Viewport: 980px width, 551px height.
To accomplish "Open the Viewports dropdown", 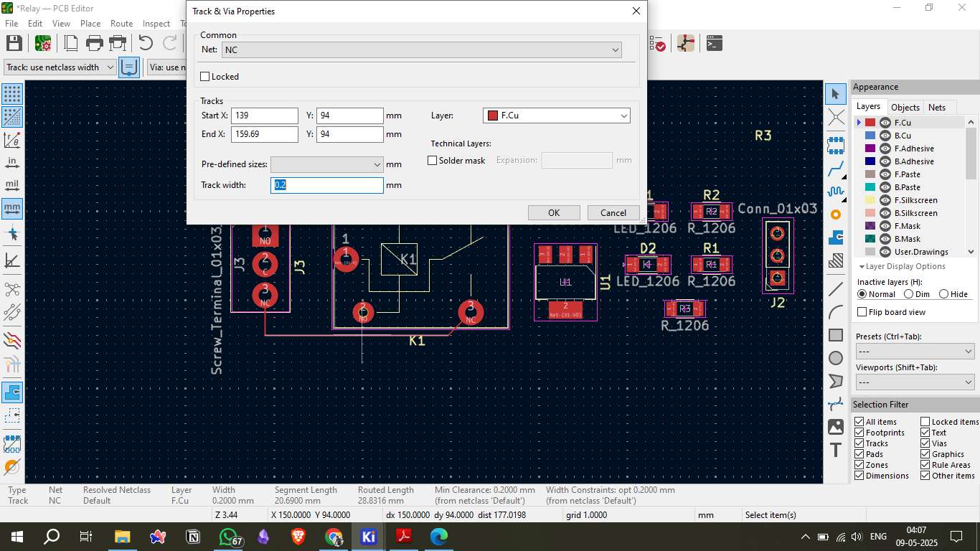I will tap(915, 382).
